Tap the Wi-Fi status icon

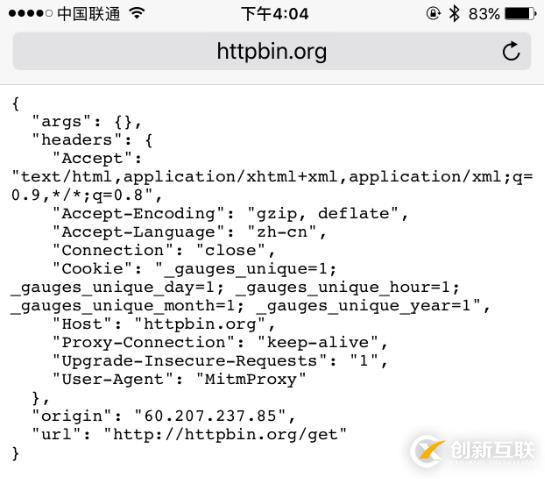click(x=137, y=14)
